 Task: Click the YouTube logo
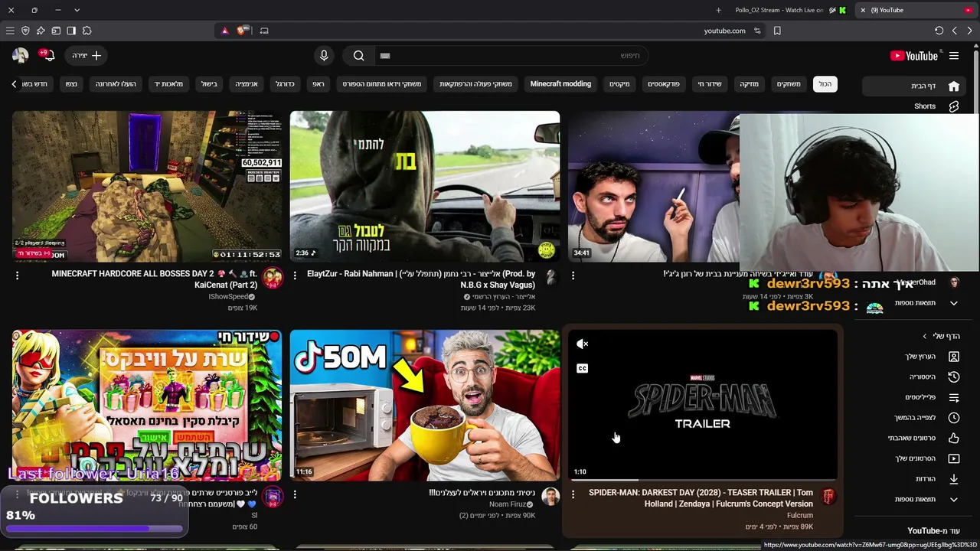(x=914, y=56)
